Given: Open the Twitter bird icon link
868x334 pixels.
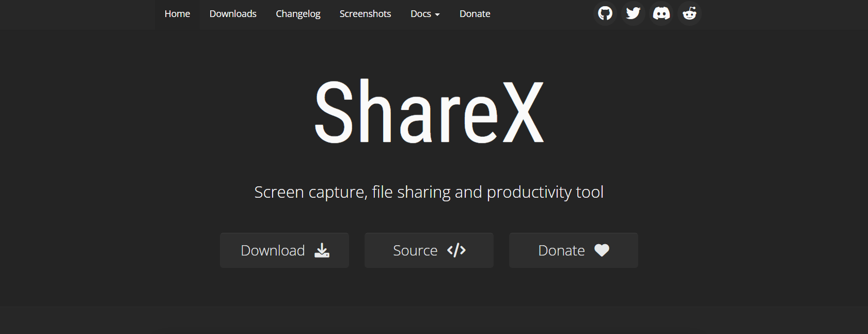Looking at the screenshot, I should pos(633,13).
